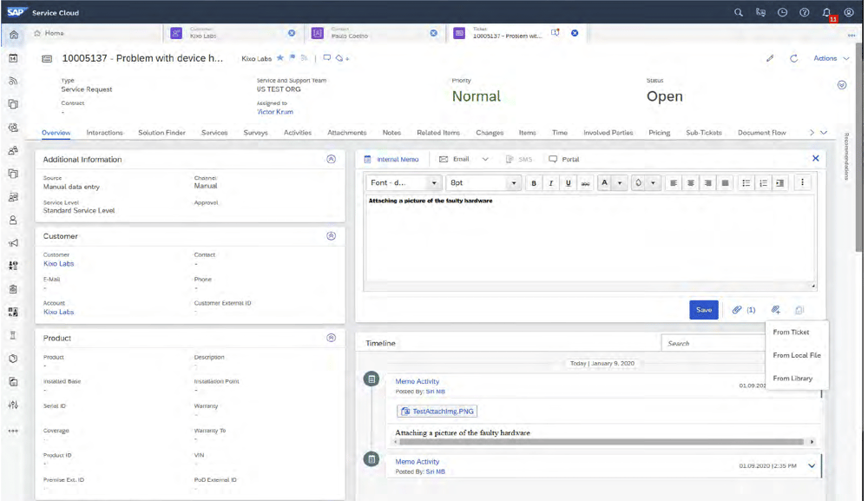
Task: Click the paperclip attachments icon
Action: pyautogui.click(x=737, y=310)
